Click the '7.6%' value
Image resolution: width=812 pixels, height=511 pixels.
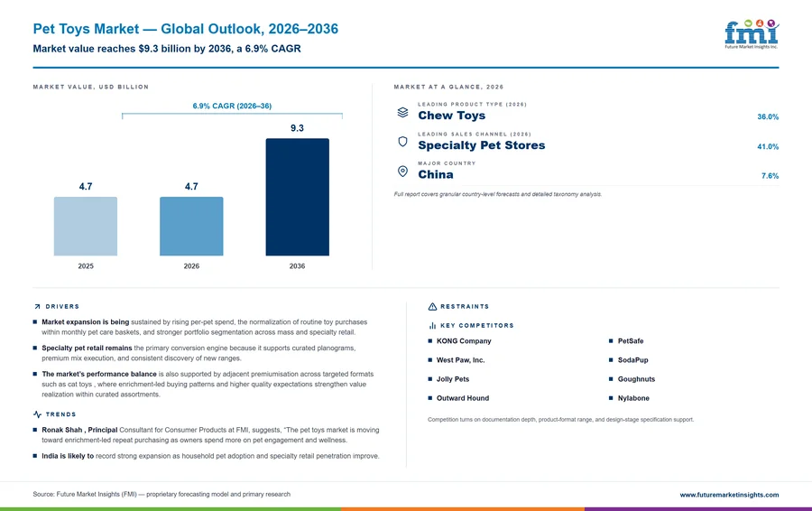(770, 176)
